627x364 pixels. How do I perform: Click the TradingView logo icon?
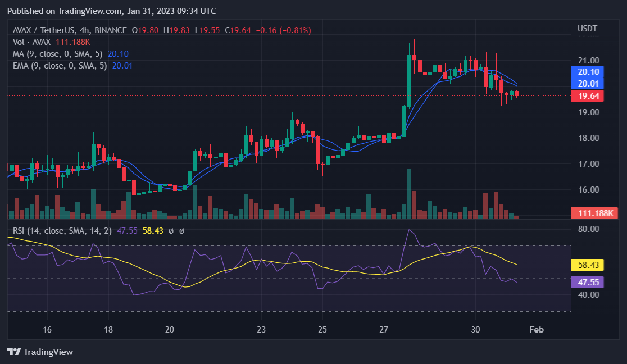(x=14, y=352)
